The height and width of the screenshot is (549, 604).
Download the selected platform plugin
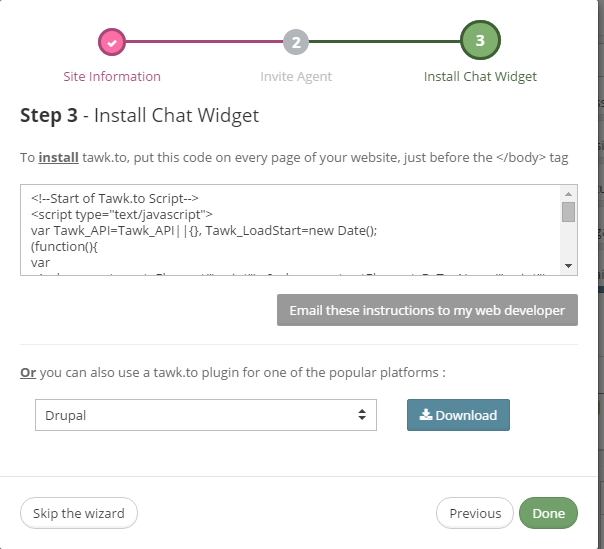pos(458,415)
